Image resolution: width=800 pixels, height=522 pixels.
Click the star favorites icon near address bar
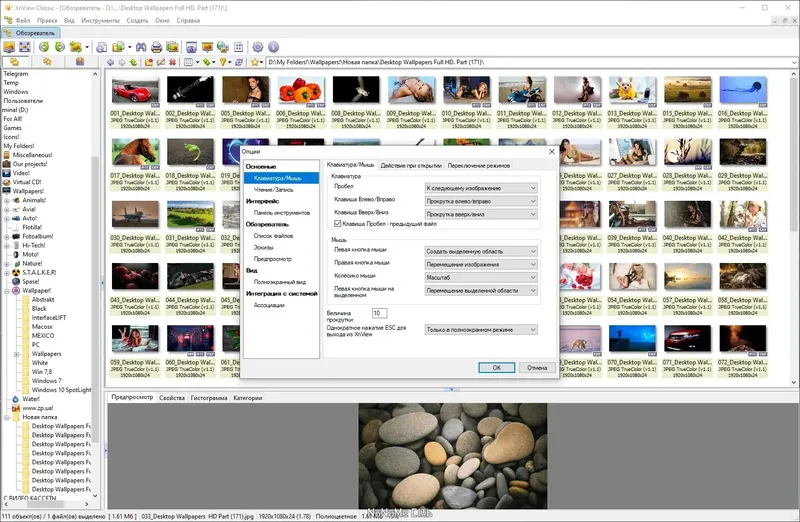(x=257, y=62)
